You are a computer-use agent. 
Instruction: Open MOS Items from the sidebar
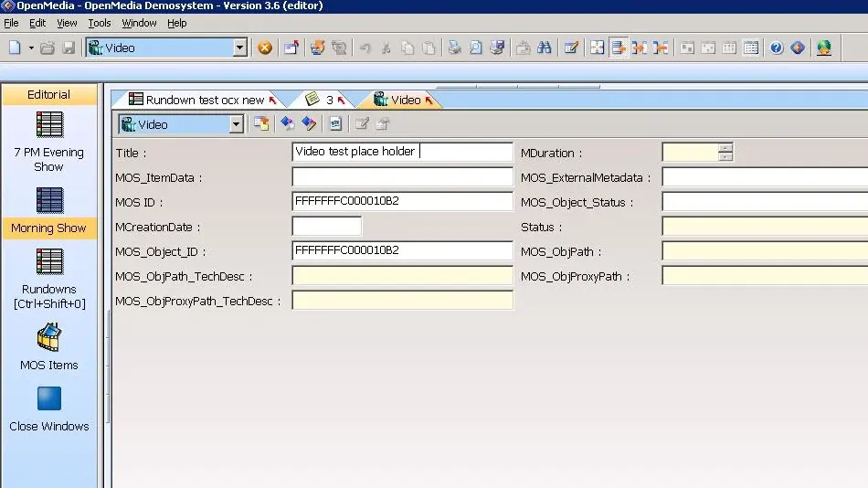click(48, 346)
